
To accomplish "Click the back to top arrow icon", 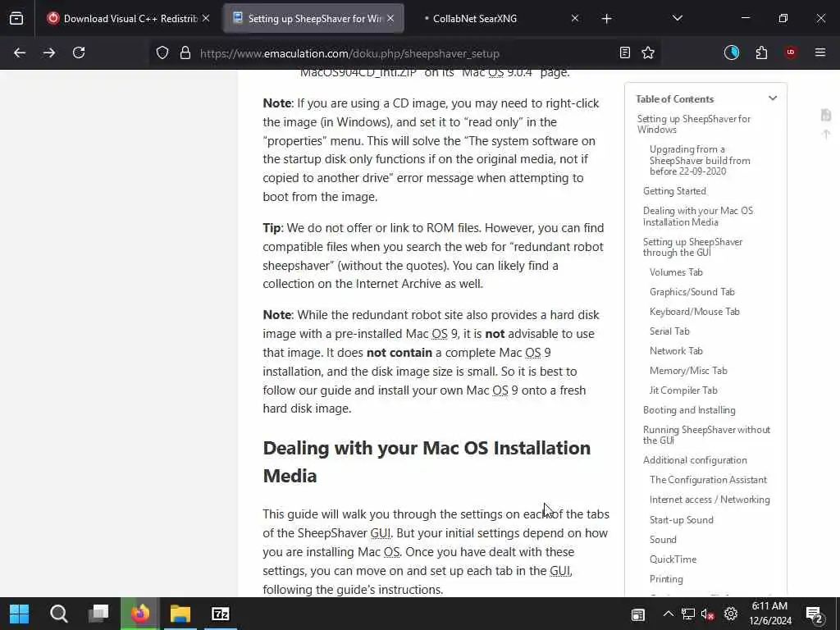I will tap(825, 134).
